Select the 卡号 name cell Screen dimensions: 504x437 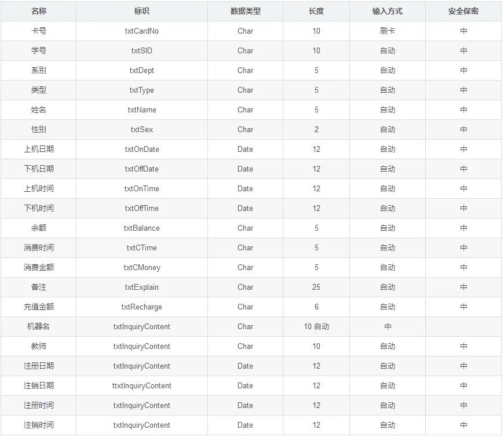(x=39, y=31)
